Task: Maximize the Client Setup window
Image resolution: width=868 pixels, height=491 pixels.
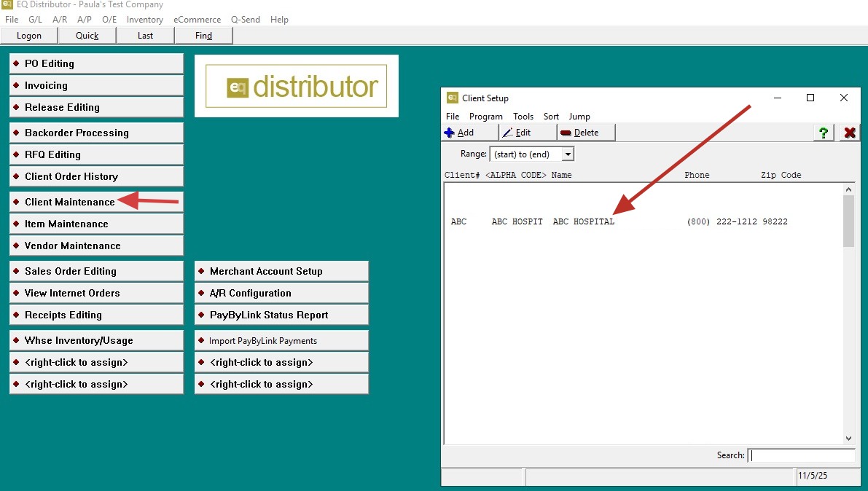Action: click(810, 98)
